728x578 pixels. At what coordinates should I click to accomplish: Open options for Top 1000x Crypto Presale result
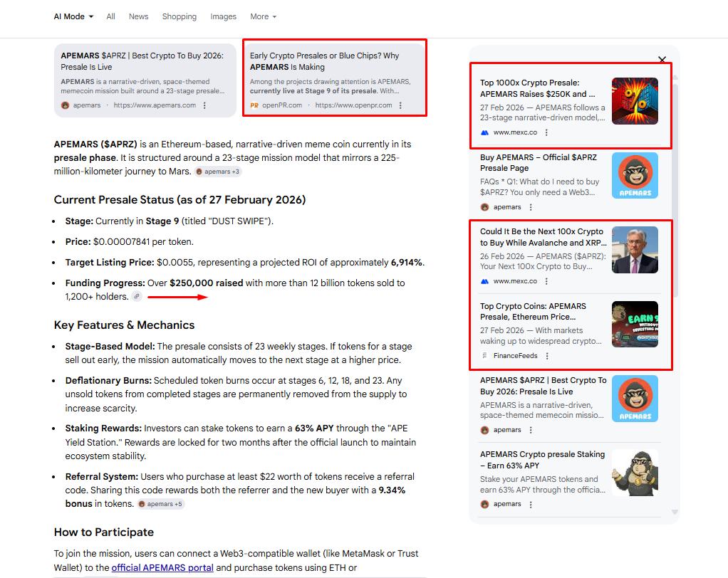546,132
